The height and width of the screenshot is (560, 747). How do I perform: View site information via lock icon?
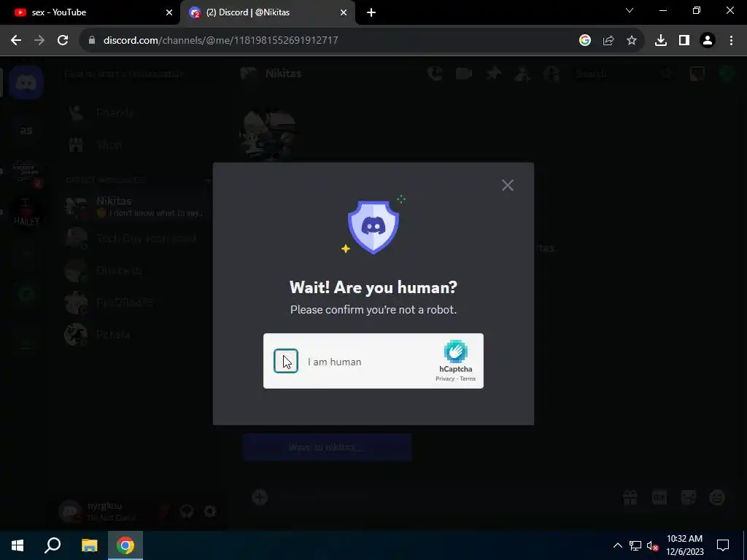coord(92,41)
